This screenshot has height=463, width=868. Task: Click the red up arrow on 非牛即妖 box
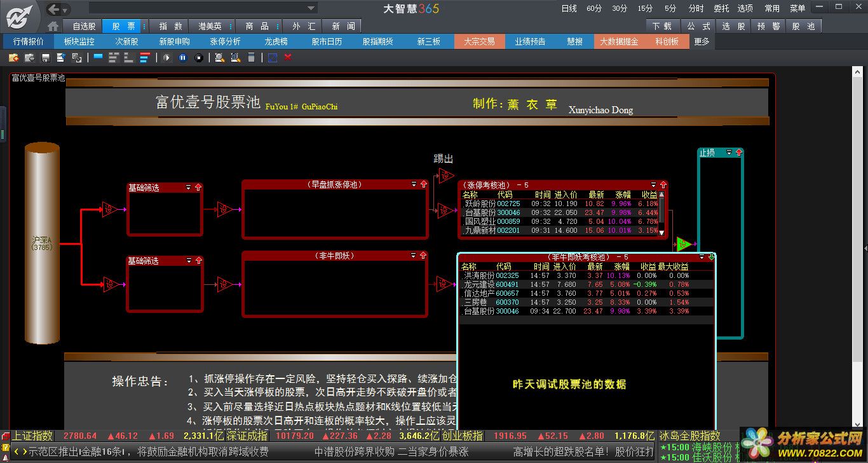(424, 256)
